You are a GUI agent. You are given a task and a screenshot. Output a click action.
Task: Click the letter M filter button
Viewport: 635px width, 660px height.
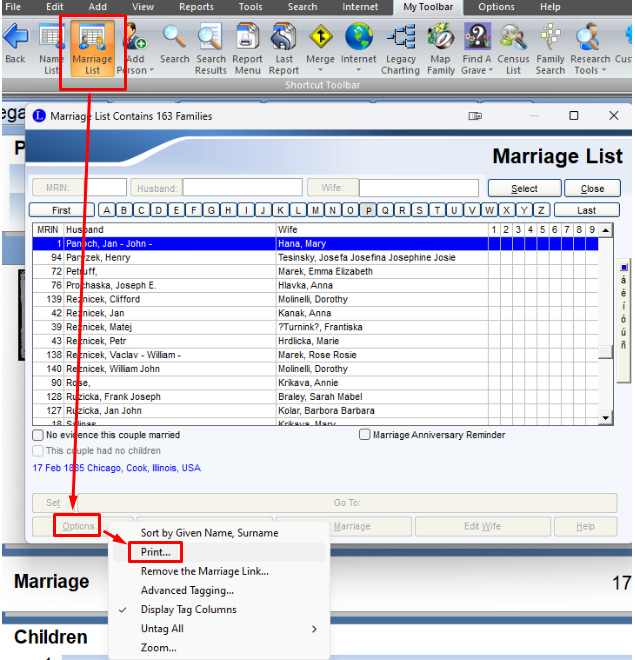315,210
